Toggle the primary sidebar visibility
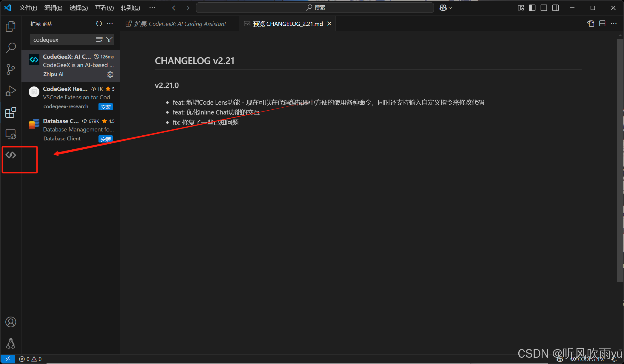This screenshot has width=624, height=364. coord(532,8)
